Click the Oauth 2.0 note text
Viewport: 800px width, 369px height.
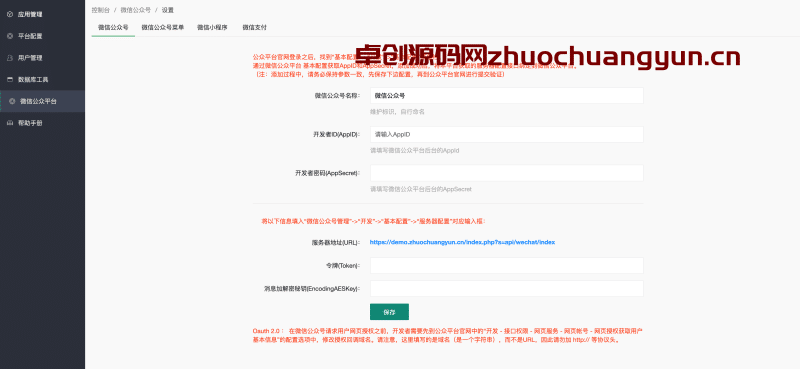(x=446, y=335)
